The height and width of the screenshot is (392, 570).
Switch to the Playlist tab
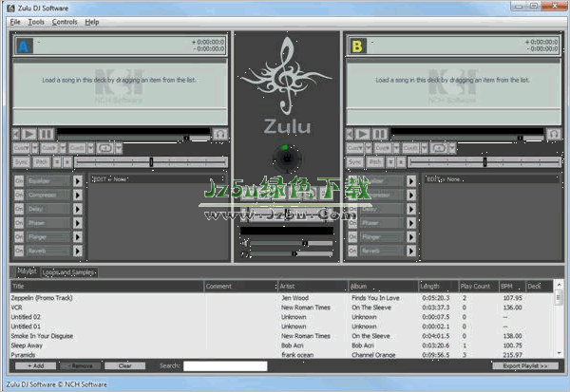(27, 271)
